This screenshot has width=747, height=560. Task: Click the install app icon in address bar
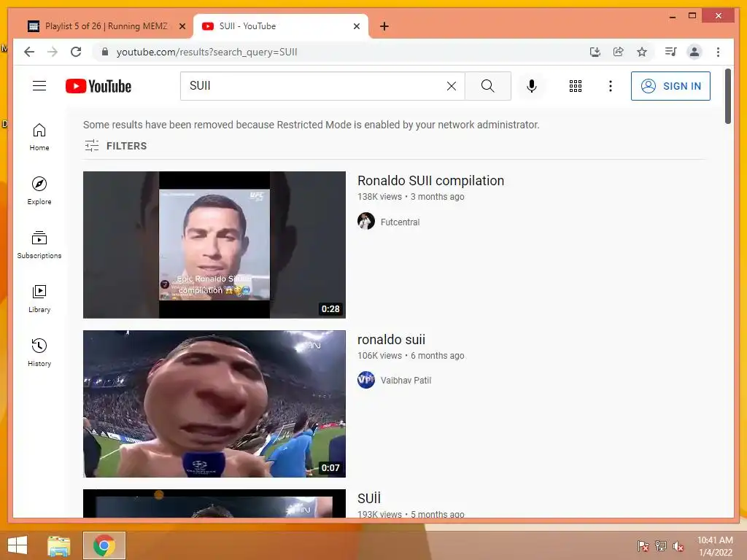595,52
